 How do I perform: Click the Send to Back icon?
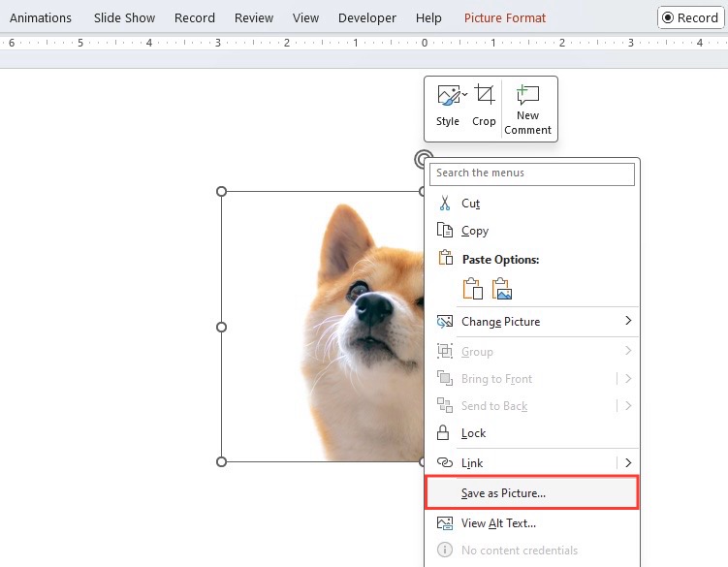[x=445, y=405]
